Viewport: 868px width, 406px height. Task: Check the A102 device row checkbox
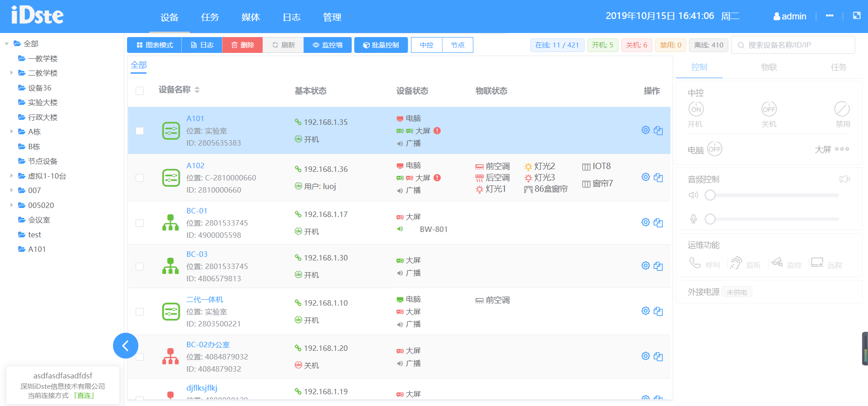(x=140, y=178)
